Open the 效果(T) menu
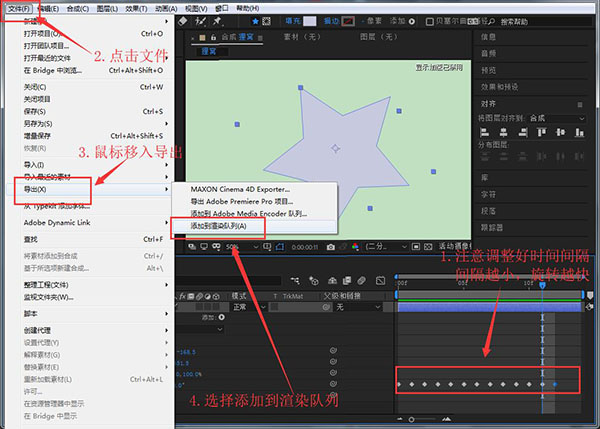Image resolution: width=600 pixels, height=429 pixels. point(136,8)
